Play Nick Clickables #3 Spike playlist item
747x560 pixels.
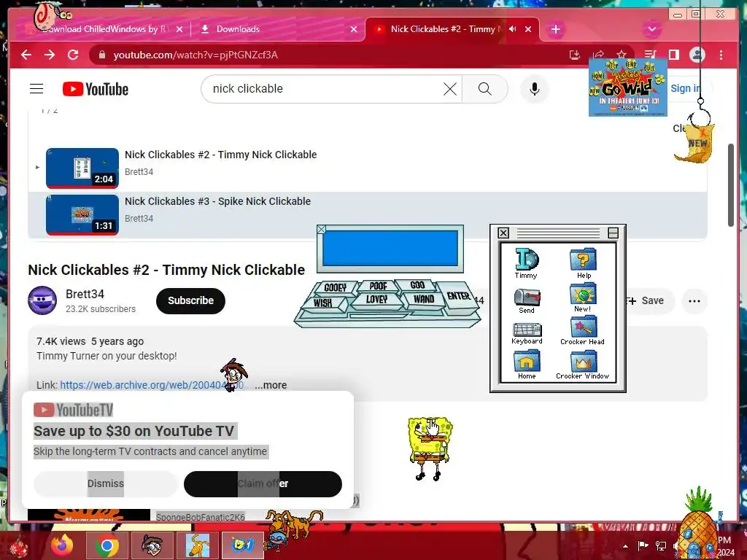tap(368, 215)
